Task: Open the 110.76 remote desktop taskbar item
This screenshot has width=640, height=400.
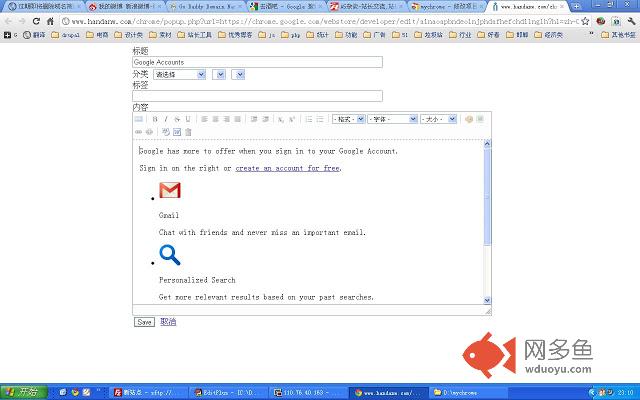Action: click(308, 393)
